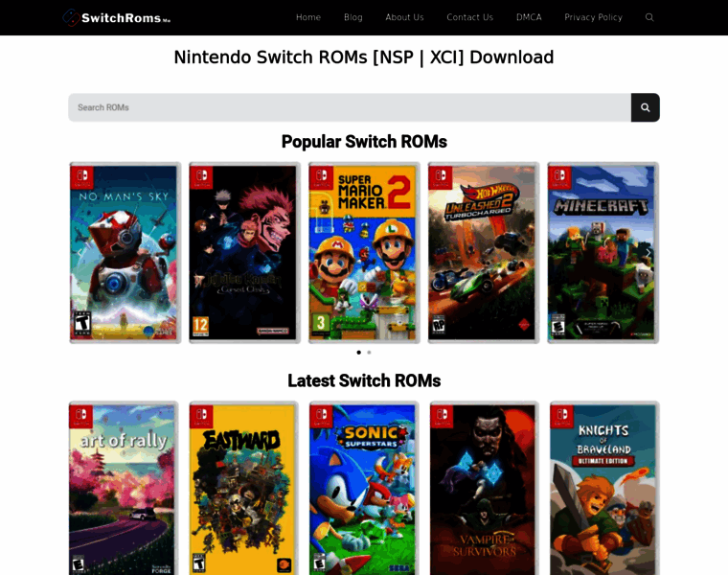
Task: Open Hot Wheels Unleashed 2 Turbocharged cover
Action: [484, 253]
